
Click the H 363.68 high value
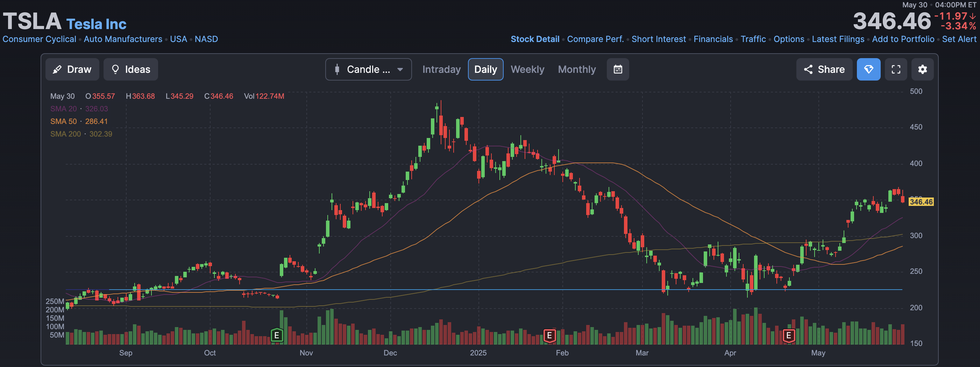(140, 96)
